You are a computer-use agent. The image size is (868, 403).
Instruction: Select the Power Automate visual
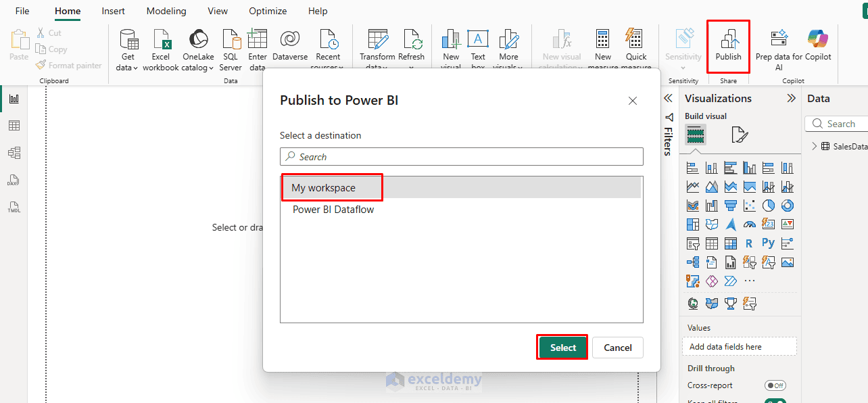730,281
